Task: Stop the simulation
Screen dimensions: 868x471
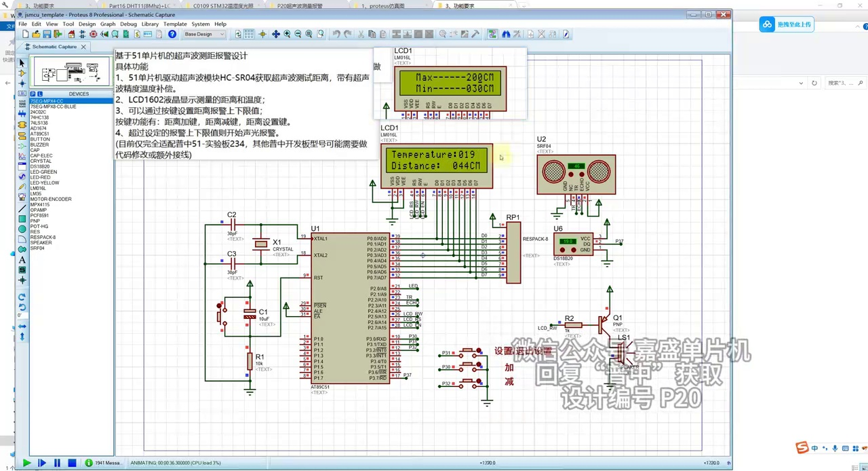Action: (72, 463)
